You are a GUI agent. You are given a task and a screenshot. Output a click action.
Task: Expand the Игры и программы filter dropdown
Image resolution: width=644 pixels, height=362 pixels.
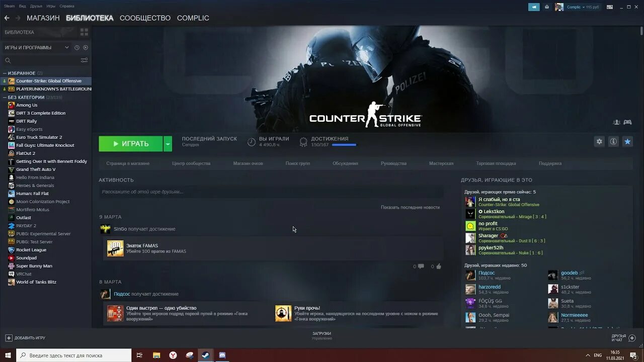pyautogui.click(x=66, y=47)
